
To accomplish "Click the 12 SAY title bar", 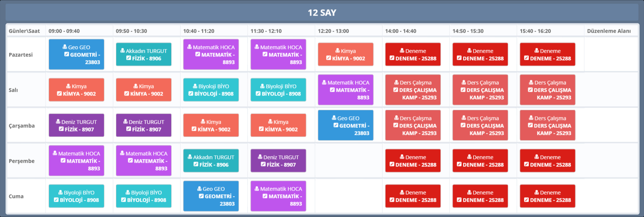I will (x=322, y=13).
